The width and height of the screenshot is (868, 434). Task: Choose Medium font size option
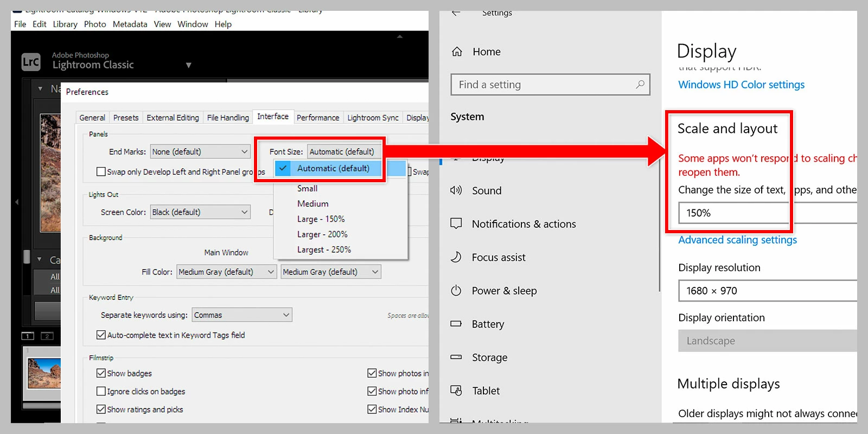pos(312,203)
